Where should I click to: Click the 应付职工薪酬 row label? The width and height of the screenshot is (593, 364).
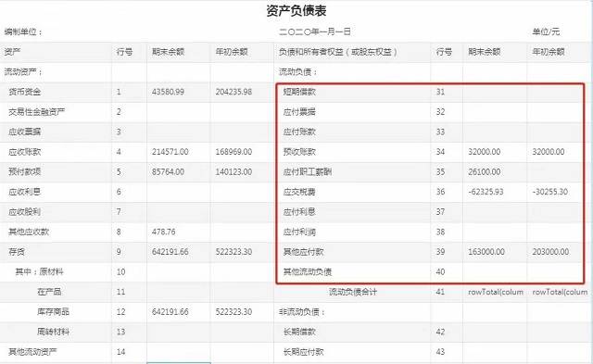[308, 172]
